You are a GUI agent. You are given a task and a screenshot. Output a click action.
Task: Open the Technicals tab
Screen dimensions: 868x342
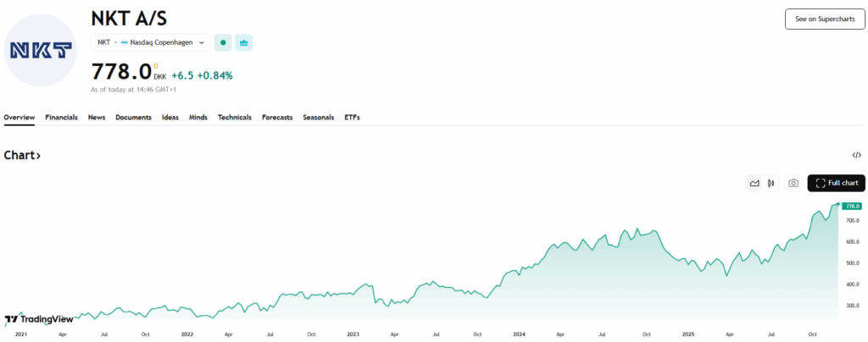click(x=234, y=118)
